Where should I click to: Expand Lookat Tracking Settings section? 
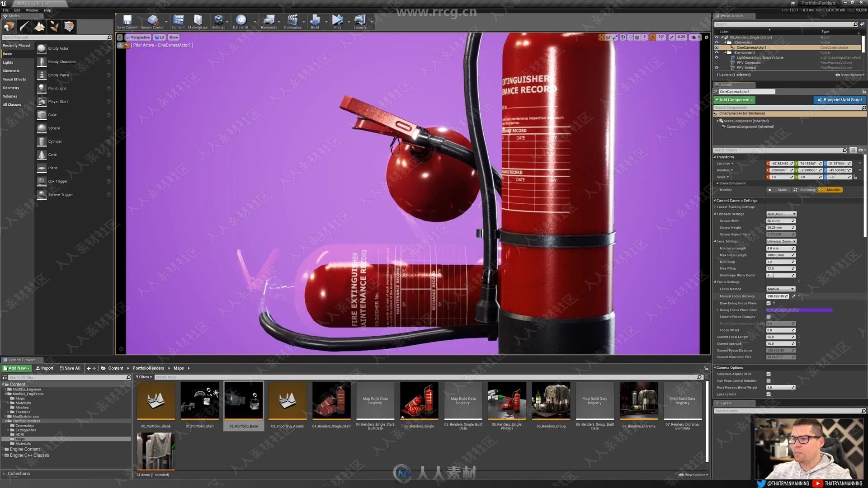tap(715, 207)
